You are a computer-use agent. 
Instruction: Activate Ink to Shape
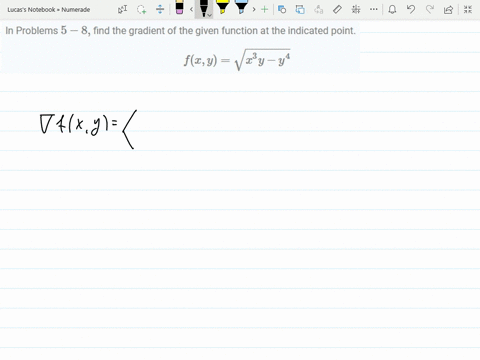click(300, 9)
